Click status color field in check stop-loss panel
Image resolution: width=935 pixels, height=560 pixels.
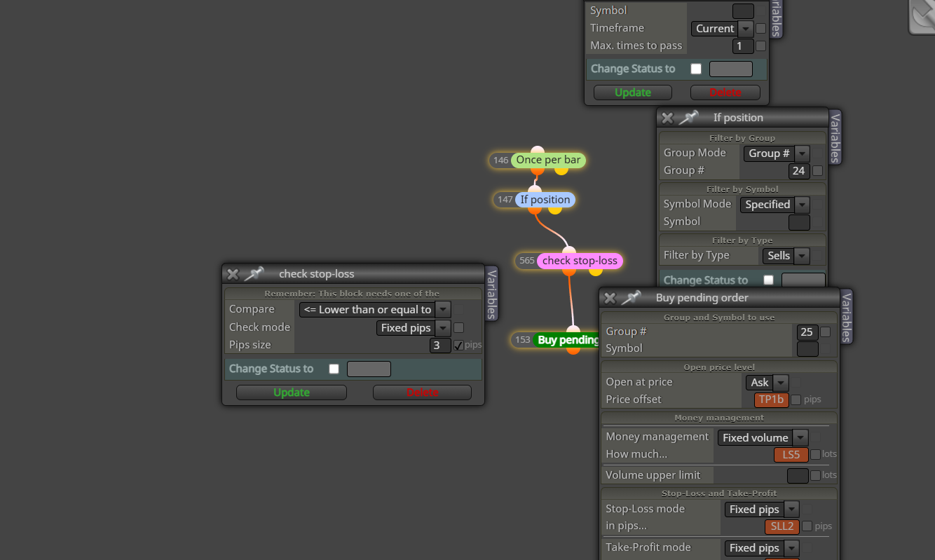(x=369, y=369)
